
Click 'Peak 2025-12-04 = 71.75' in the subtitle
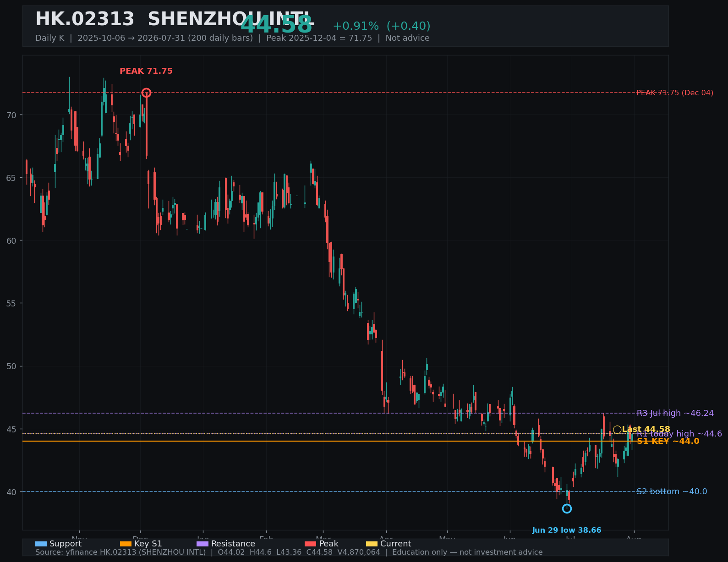(319, 38)
